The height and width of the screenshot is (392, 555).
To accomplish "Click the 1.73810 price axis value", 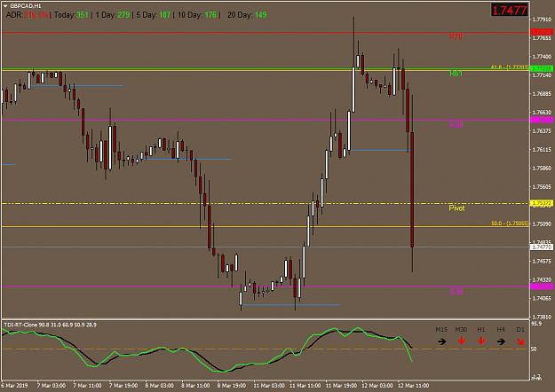I will 542,318.
